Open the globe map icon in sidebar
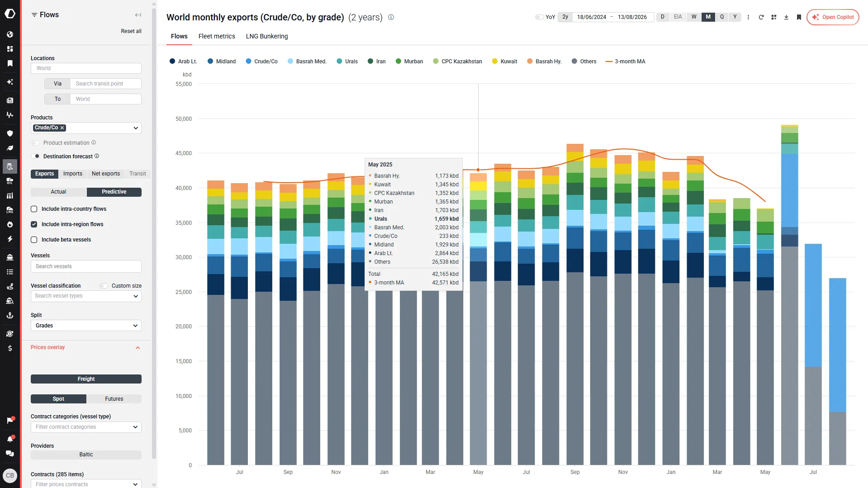 (10, 34)
